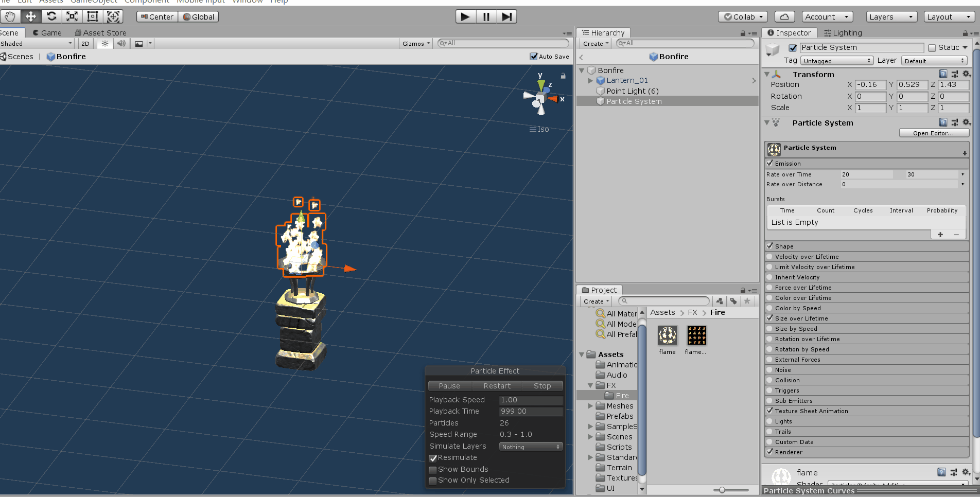Click the scene lighting sun icon
Image resolution: width=980 pixels, height=497 pixels.
[x=104, y=43]
